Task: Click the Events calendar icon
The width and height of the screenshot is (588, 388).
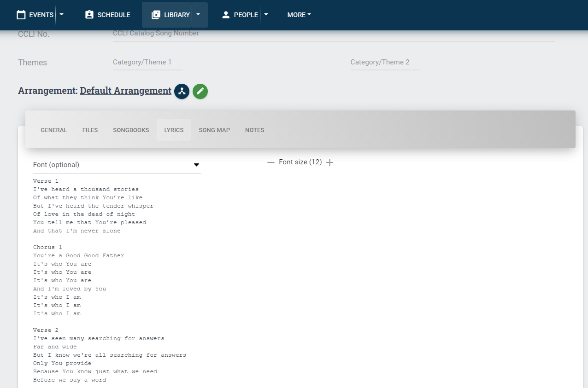Action: point(21,15)
